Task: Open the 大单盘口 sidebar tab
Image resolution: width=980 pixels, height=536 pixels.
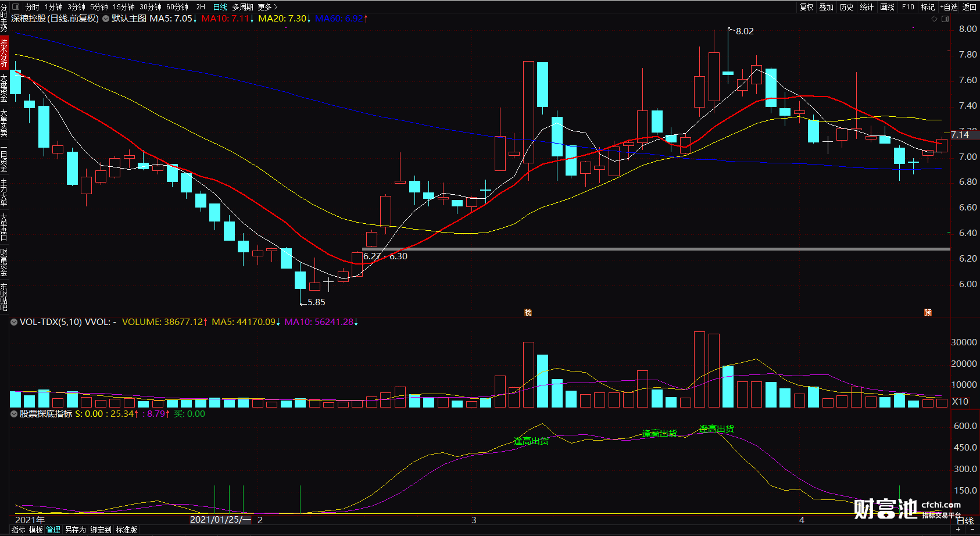Action: pos(4,227)
